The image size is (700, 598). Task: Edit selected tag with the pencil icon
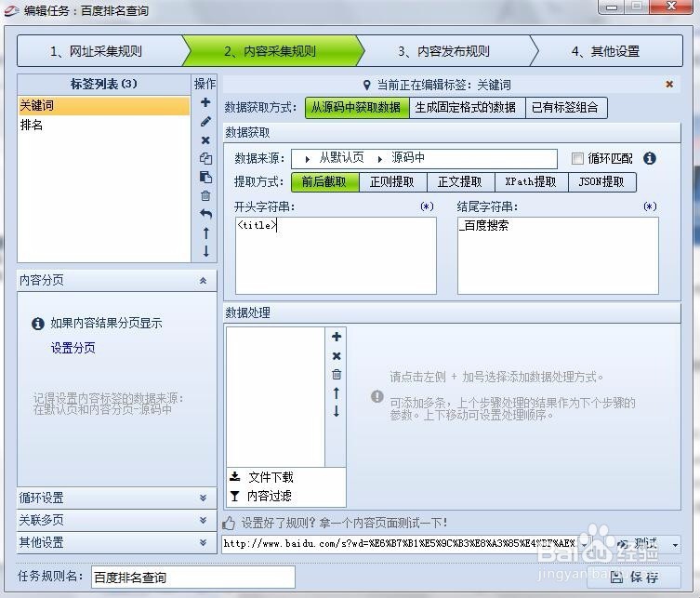(205, 121)
